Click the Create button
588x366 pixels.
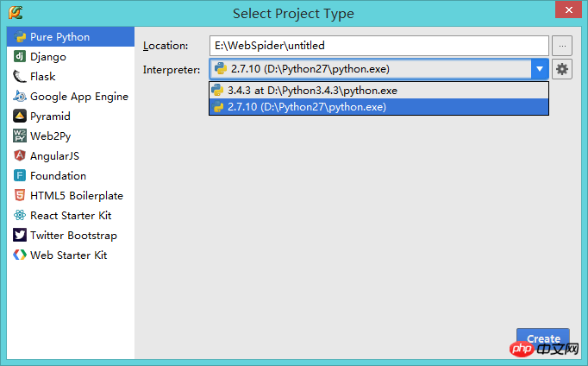[x=543, y=338]
